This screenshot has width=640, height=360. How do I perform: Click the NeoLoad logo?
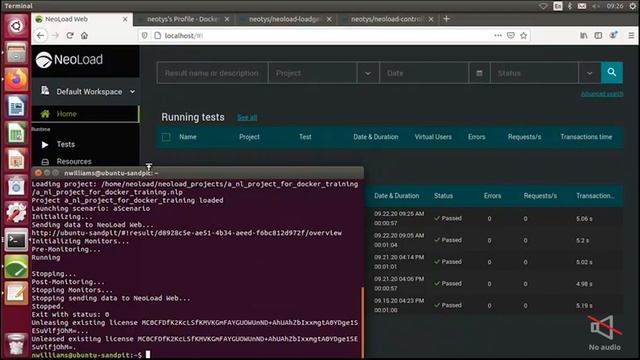point(69,60)
